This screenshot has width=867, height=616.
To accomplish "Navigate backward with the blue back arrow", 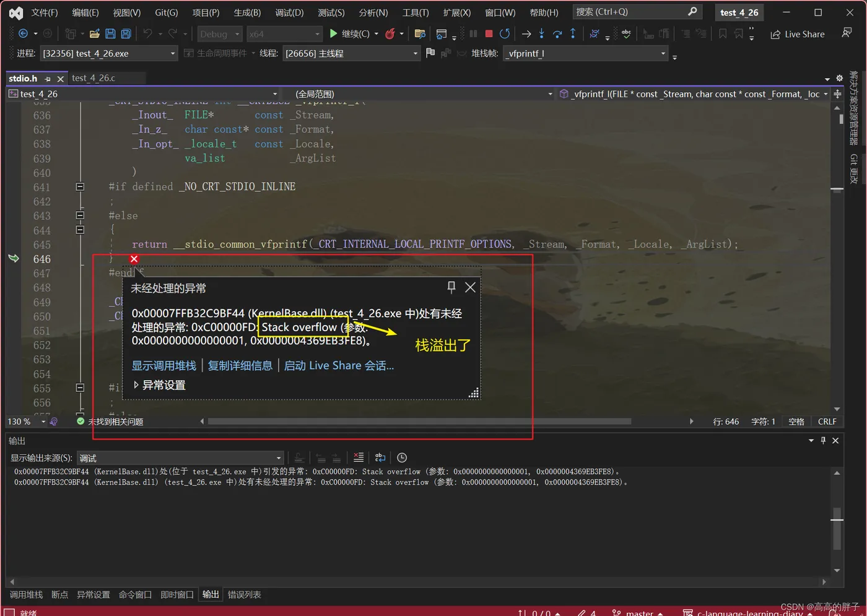I will [x=23, y=33].
